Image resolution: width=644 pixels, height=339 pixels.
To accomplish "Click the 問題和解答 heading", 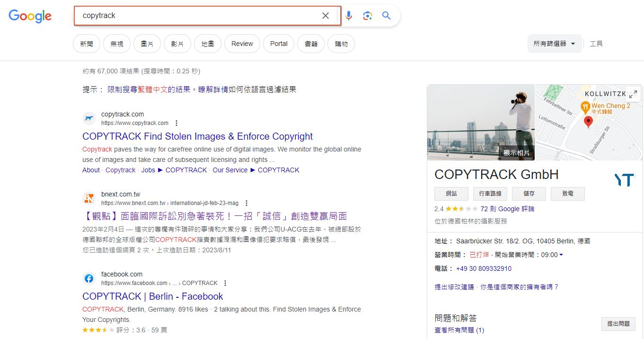I will coord(456,318).
